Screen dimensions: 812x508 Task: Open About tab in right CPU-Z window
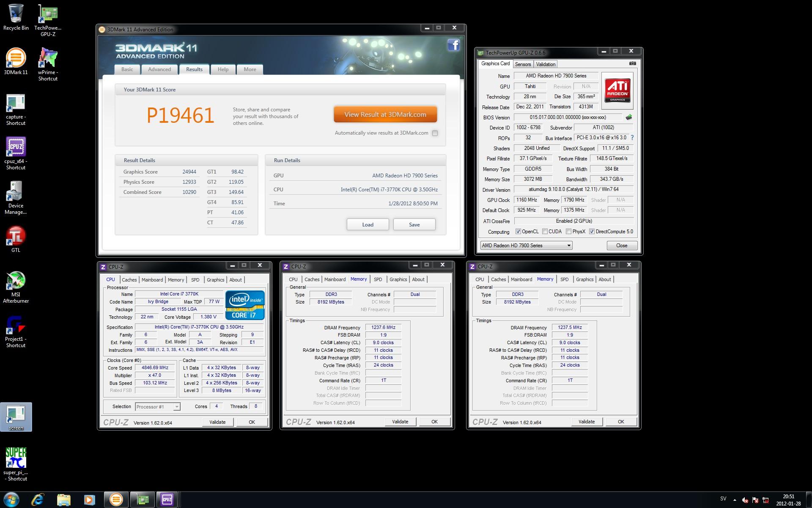604,279
